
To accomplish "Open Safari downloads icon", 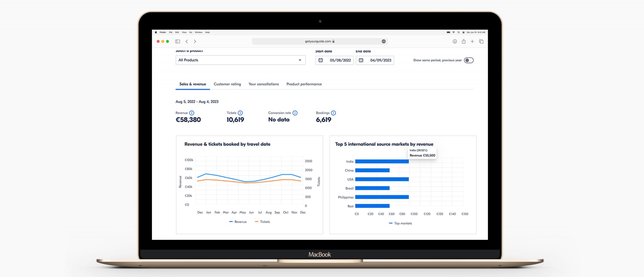I will 455,42.
